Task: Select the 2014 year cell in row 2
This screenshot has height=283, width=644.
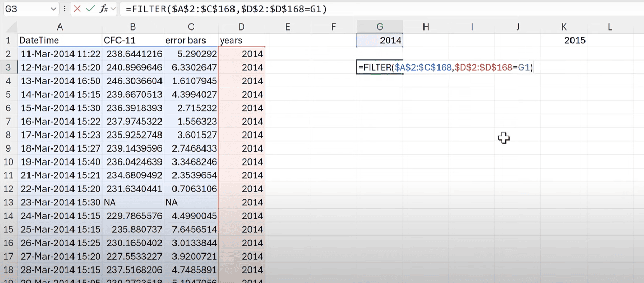Action: click(241, 54)
